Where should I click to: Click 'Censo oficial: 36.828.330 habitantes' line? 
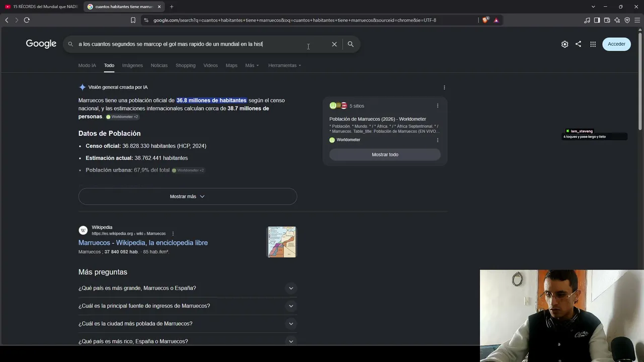click(146, 146)
